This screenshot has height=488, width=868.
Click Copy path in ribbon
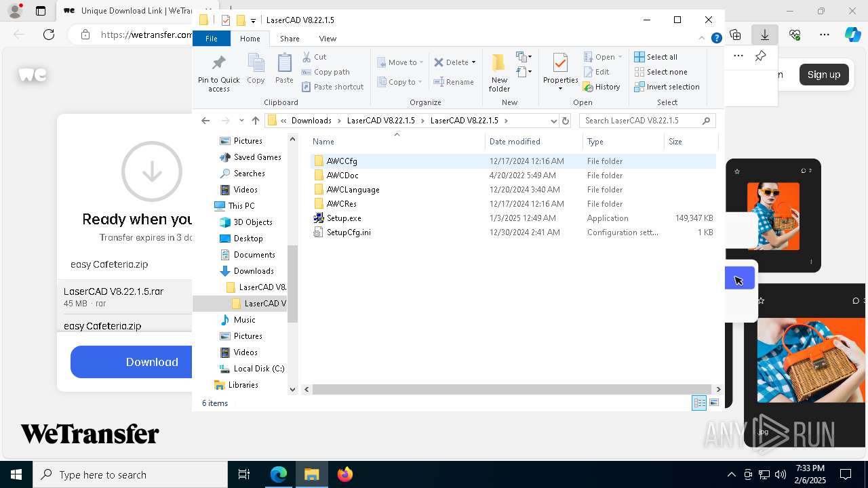325,72
